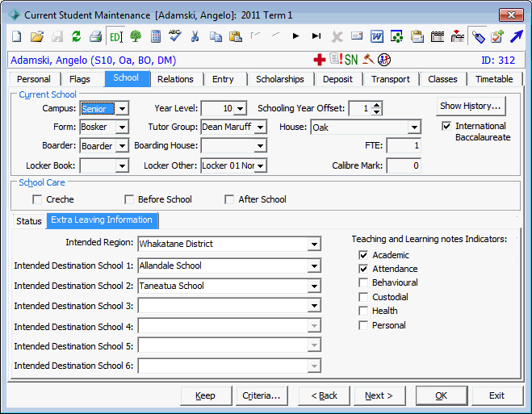Viewport: 532px width, 414px height.
Task: Check the Personal indicator checkbox
Action: pos(363,325)
